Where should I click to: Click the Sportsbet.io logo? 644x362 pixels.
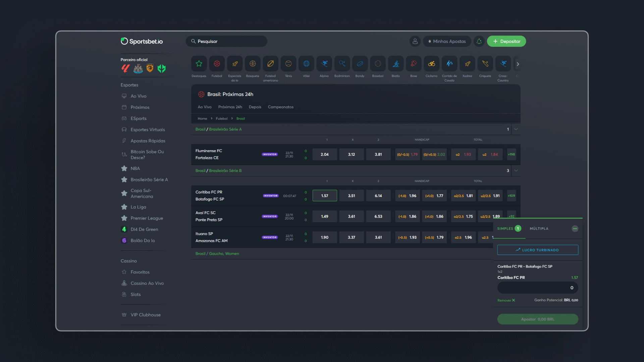142,41
